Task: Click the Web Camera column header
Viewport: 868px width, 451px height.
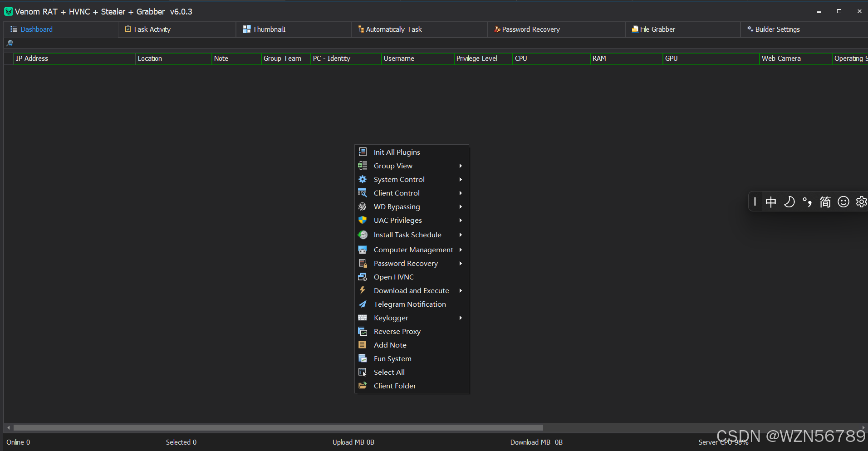Action: [x=796, y=59]
